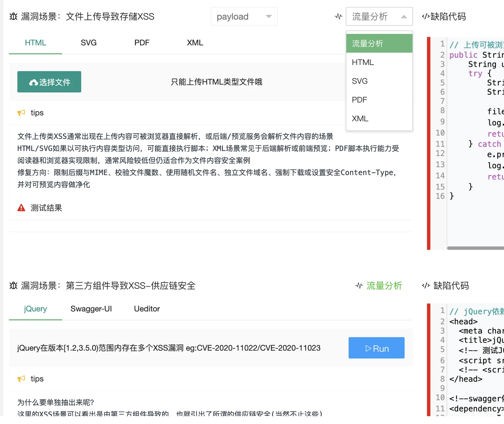Image resolution: width=504 pixels, height=424 pixels.
Task: Choose XML from the open dropdown list
Action: (x=379, y=118)
